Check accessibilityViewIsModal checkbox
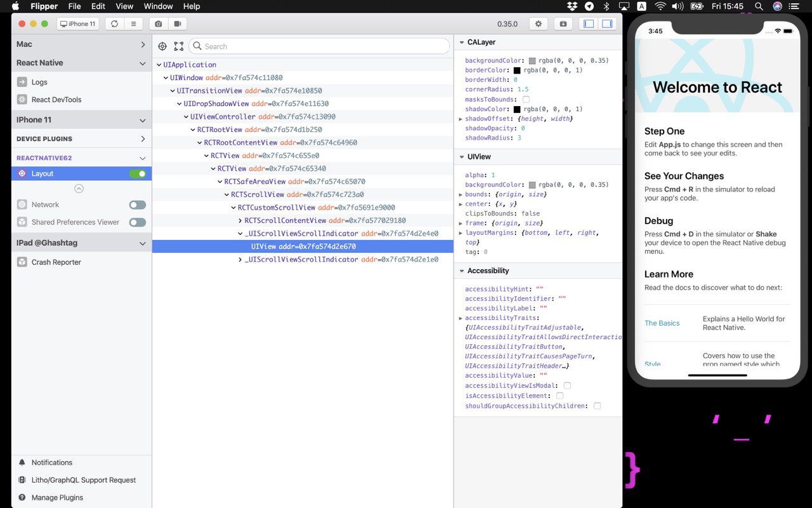This screenshot has width=812, height=508. coord(567,385)
